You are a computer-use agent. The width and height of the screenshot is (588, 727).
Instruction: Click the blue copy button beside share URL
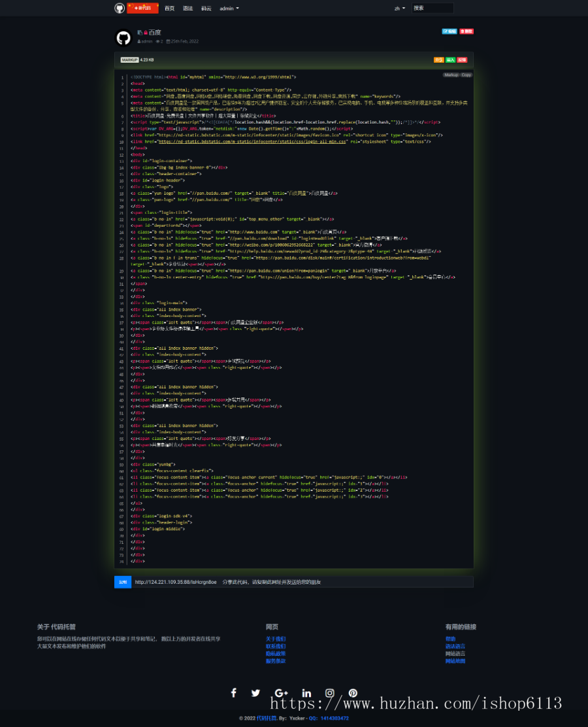(123, 582)
